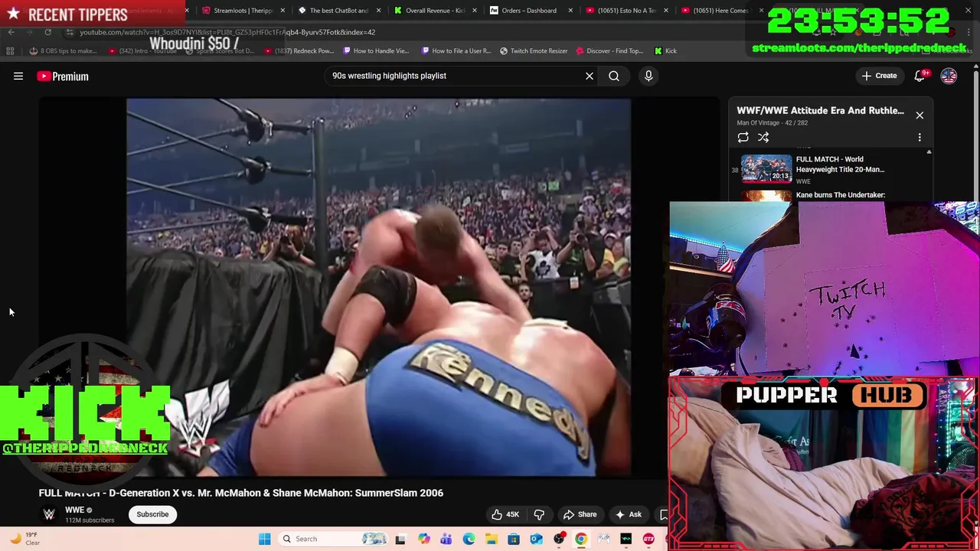
Task: Click the Ask button
Action: pos(628,514)
